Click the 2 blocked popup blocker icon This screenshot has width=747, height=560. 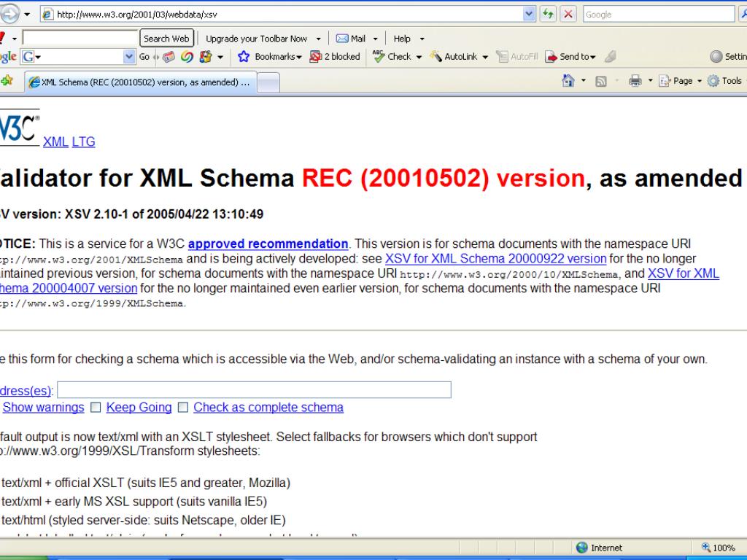pos(315,57)
